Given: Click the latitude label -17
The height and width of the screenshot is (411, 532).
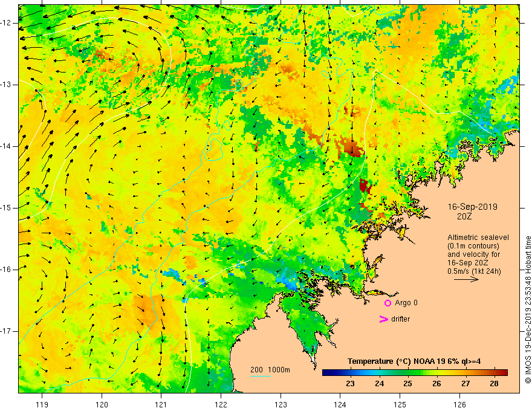Looking at the screenshot, I should tap(7, 331).
